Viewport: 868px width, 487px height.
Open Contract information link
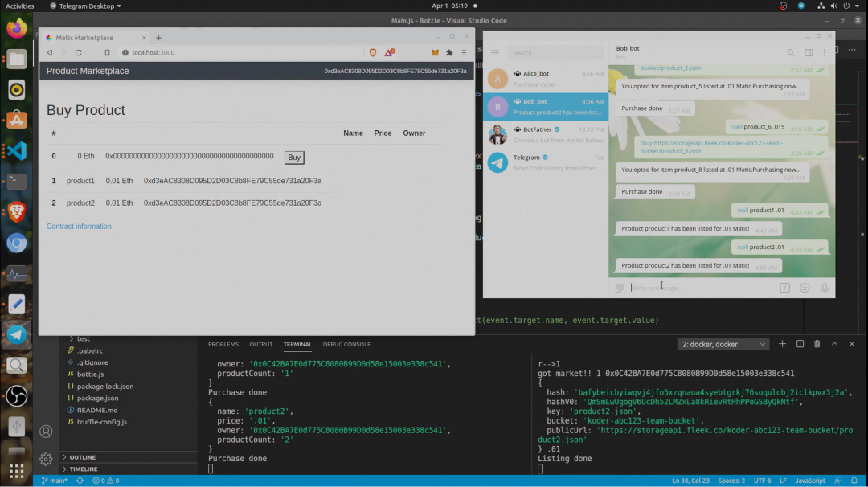79,227
